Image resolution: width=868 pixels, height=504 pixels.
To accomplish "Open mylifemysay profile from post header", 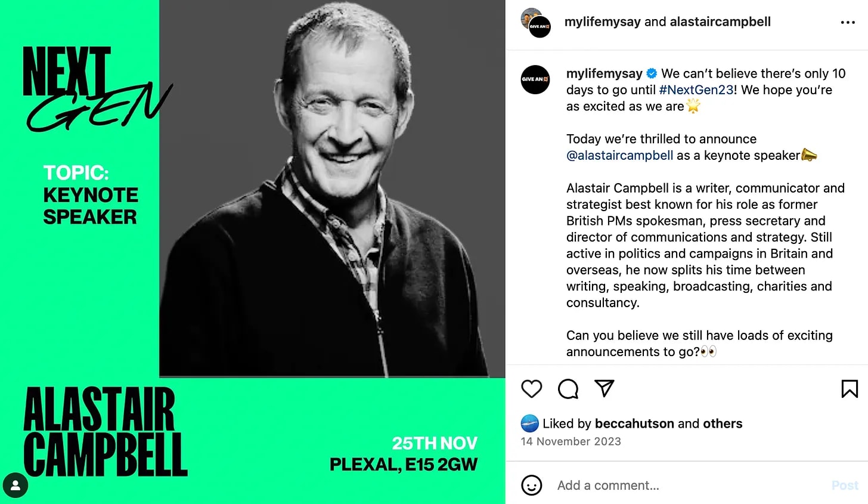I will click(x=602, y=22).
